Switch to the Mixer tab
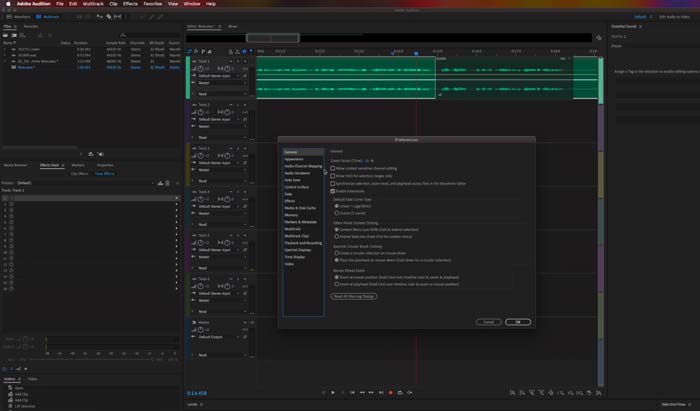Screen dimensions: 700x411 point(233,26)
